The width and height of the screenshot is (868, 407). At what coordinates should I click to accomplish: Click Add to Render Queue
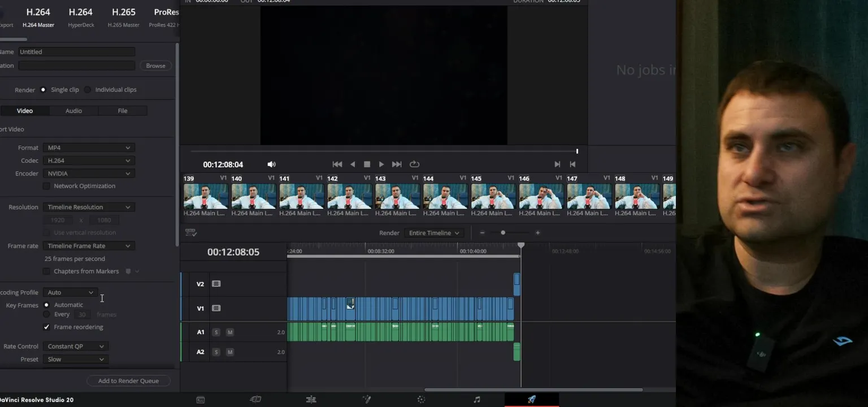click(x=128, y=381)
